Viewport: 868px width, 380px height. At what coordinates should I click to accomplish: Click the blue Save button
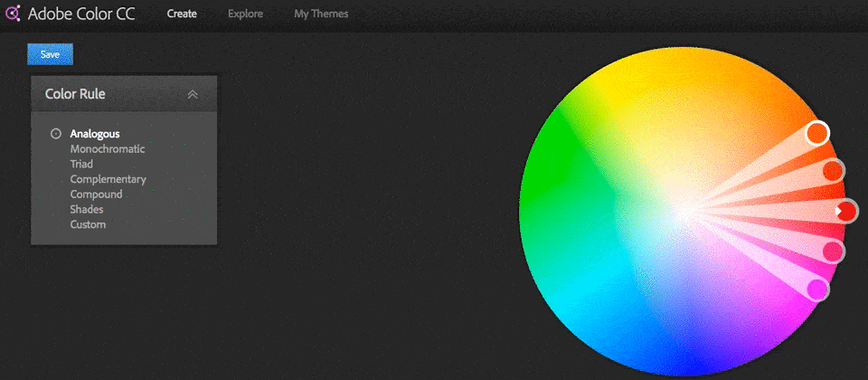[50, 54]
